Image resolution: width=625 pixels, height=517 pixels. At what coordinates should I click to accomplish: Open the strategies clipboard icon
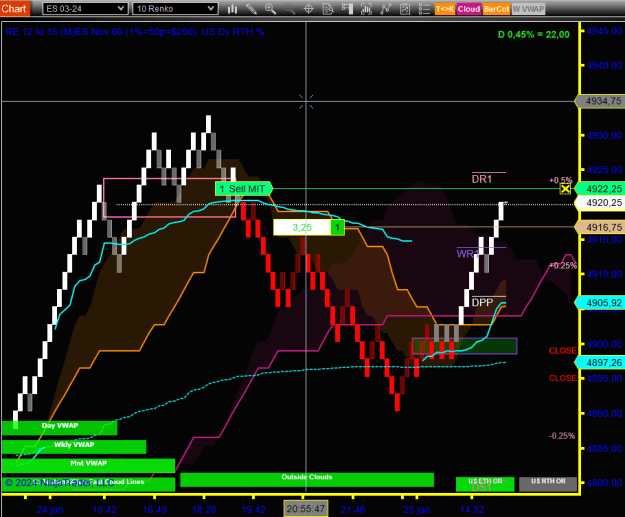click(x=405, y=9)
